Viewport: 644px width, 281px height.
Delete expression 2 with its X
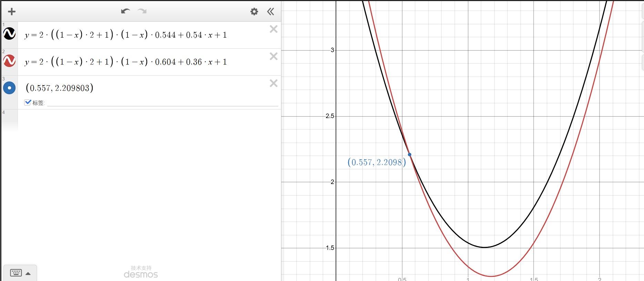[x=273, y=56]
